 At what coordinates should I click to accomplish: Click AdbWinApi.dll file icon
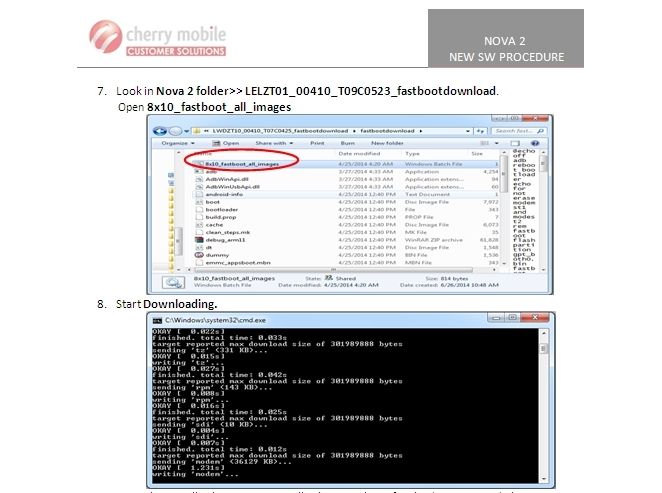[199, 179]
